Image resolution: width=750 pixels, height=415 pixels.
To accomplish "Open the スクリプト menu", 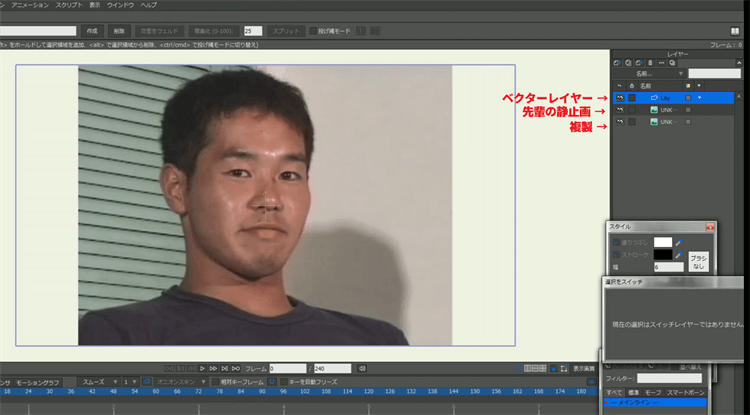I will tap(69, 5).
